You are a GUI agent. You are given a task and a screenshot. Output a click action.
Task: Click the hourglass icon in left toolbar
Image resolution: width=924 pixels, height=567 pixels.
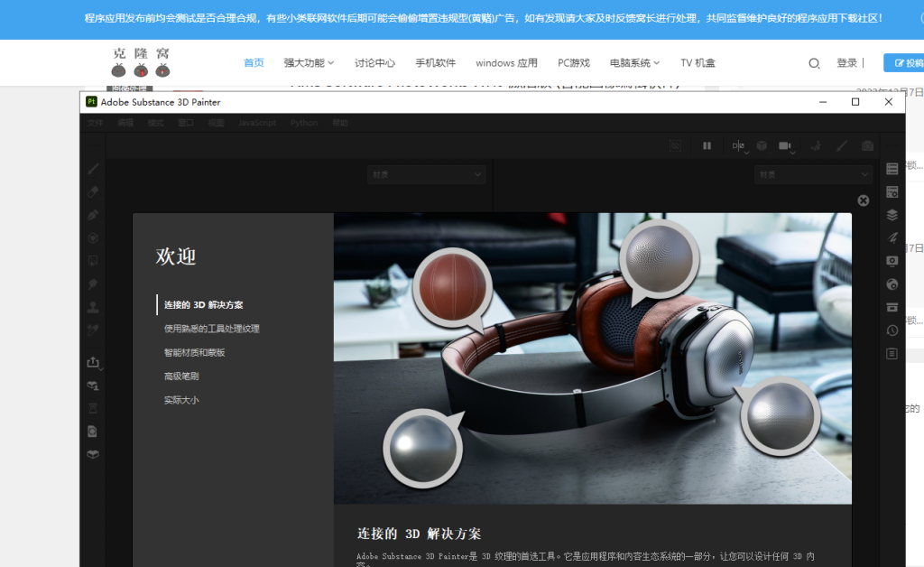[93, 408]
